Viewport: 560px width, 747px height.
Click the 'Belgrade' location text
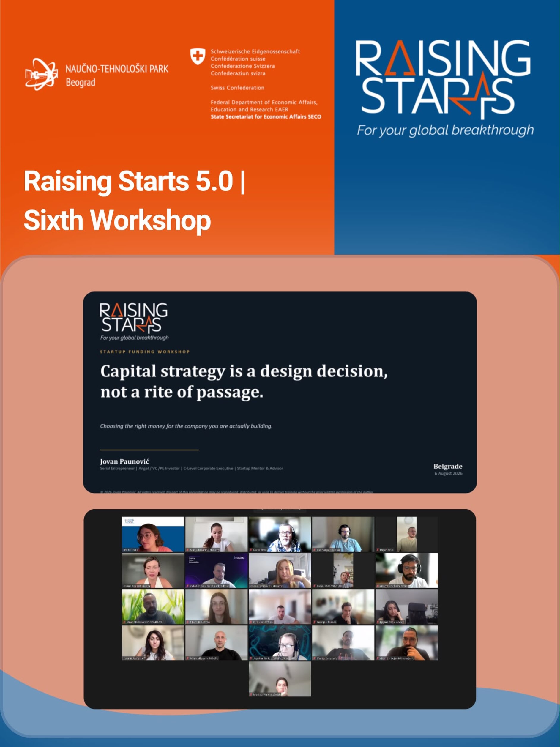click(448, 467)
